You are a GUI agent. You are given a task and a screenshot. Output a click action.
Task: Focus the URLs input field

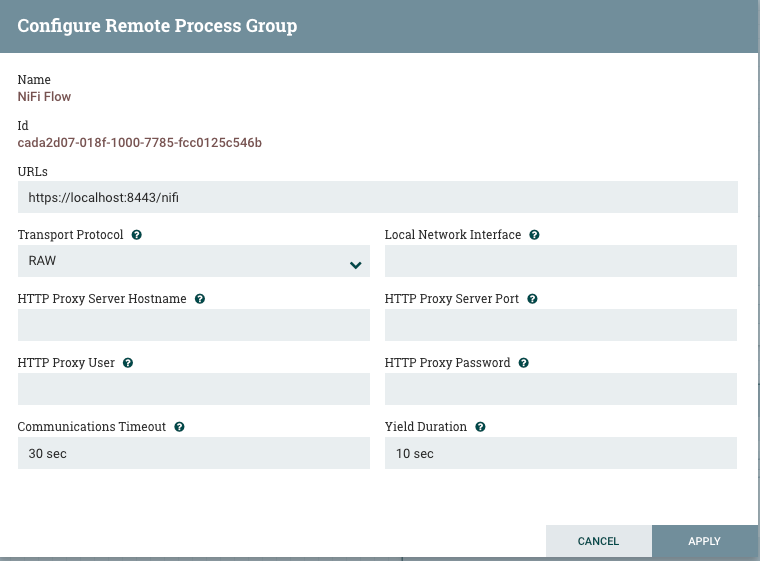[378, 198]
